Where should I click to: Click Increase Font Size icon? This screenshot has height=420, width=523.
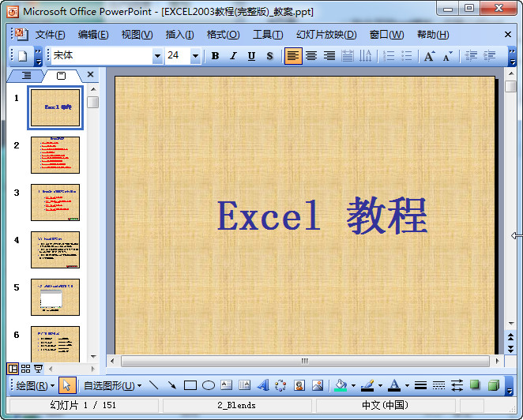click(x=429, y=56)
